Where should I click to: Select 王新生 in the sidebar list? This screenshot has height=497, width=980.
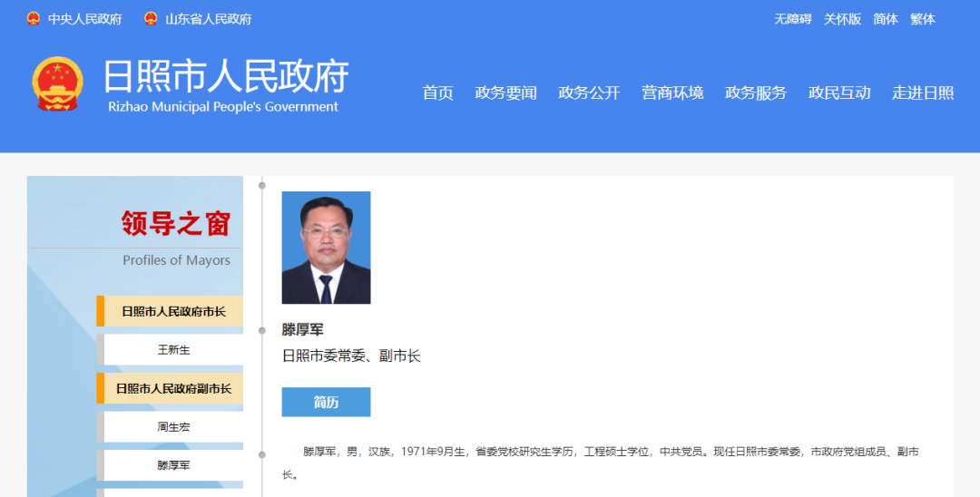[173, 349]
